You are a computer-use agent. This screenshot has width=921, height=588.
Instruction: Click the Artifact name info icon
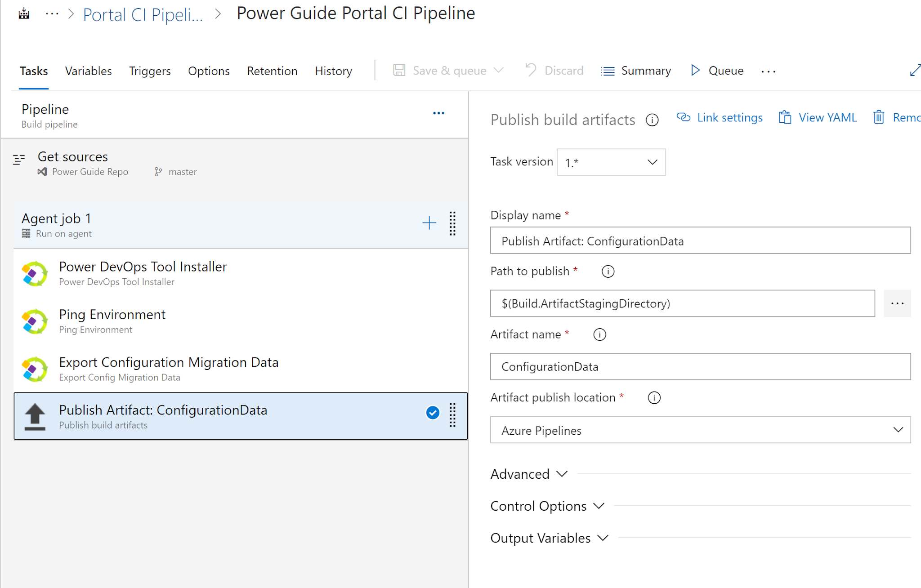tap(599, 334)
